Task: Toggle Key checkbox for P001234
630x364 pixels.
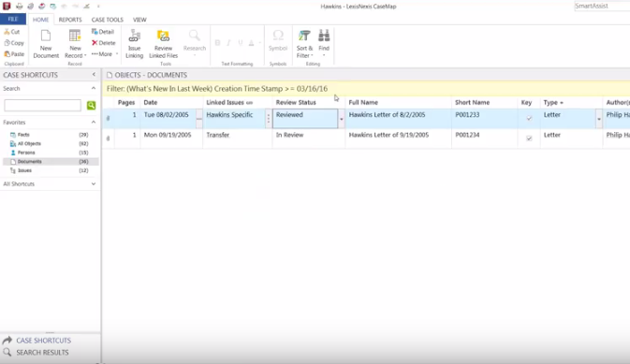Action: tap(529, 138)
